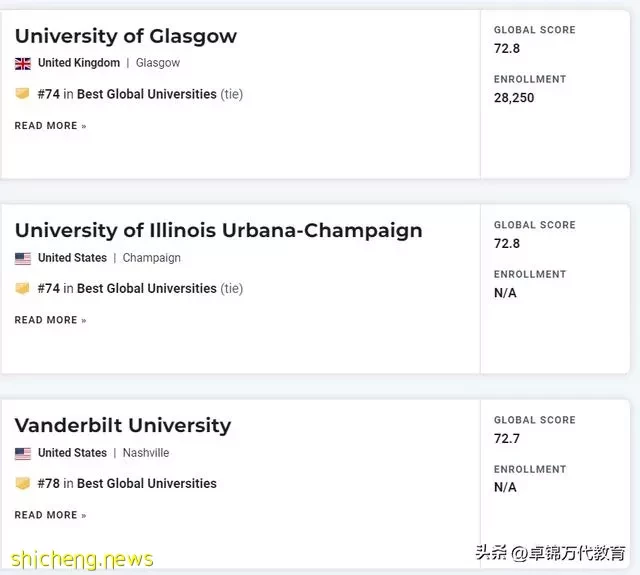
Task: Open the Vanderbilt University title link
Action: click(123, 425)
